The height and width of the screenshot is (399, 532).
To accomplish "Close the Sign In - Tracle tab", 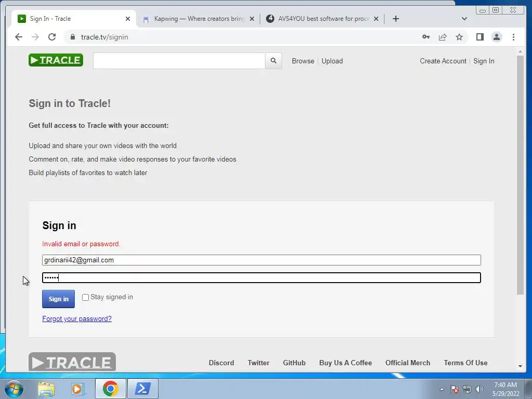I will (128, 19).
